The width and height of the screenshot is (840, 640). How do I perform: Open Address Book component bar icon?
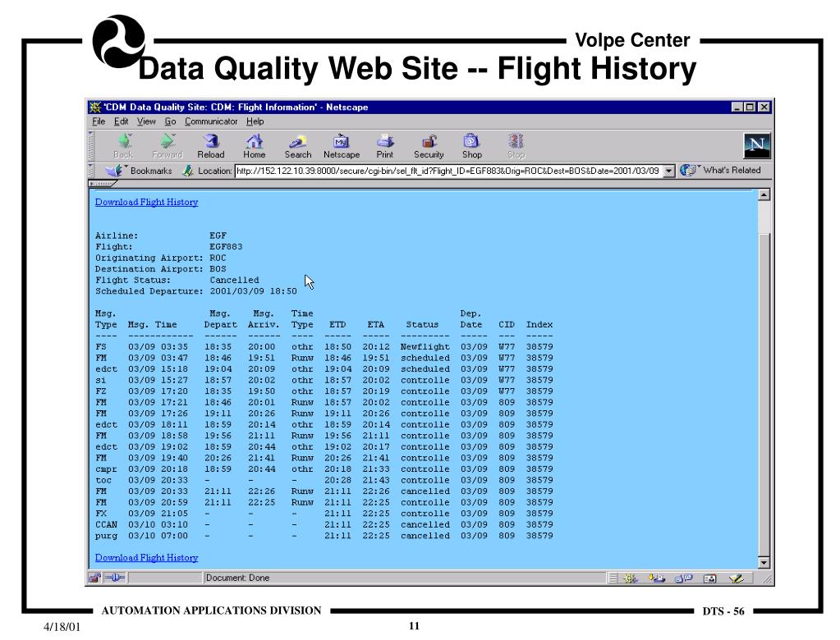pyautogui.click(x=709, y=578)
